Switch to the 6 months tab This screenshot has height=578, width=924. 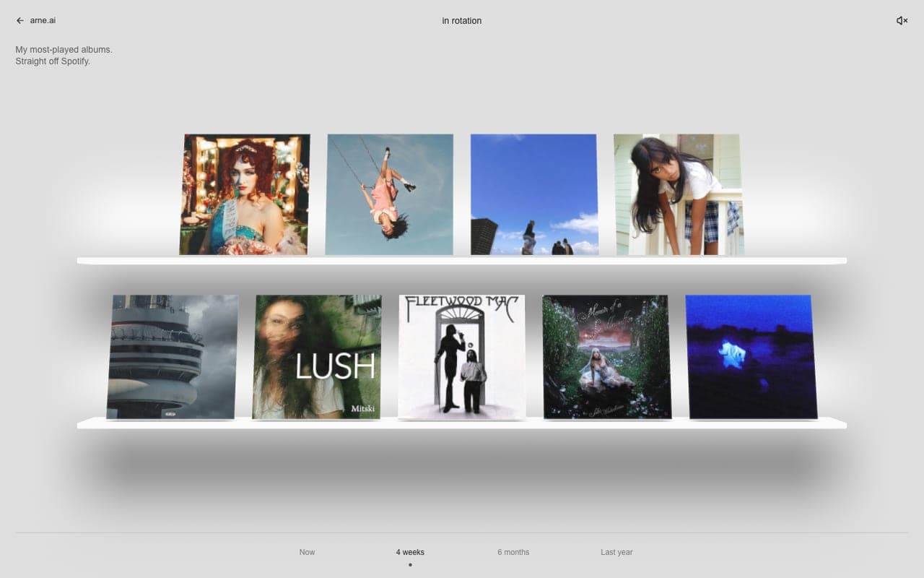point(513,552)
